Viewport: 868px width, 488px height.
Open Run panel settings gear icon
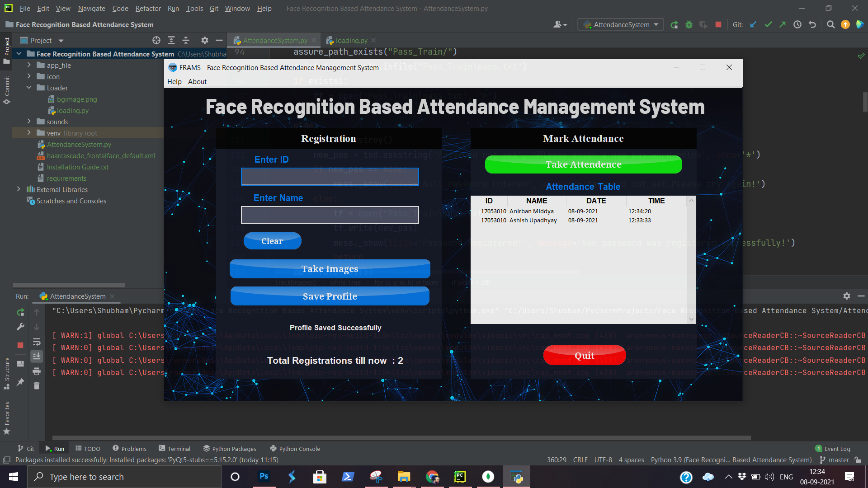847,296
